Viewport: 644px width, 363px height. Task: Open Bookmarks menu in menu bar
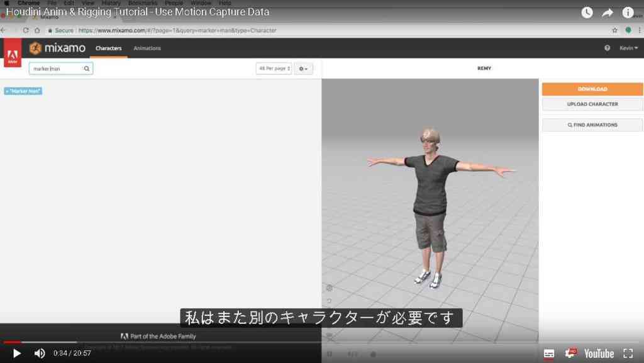(143, 3)
